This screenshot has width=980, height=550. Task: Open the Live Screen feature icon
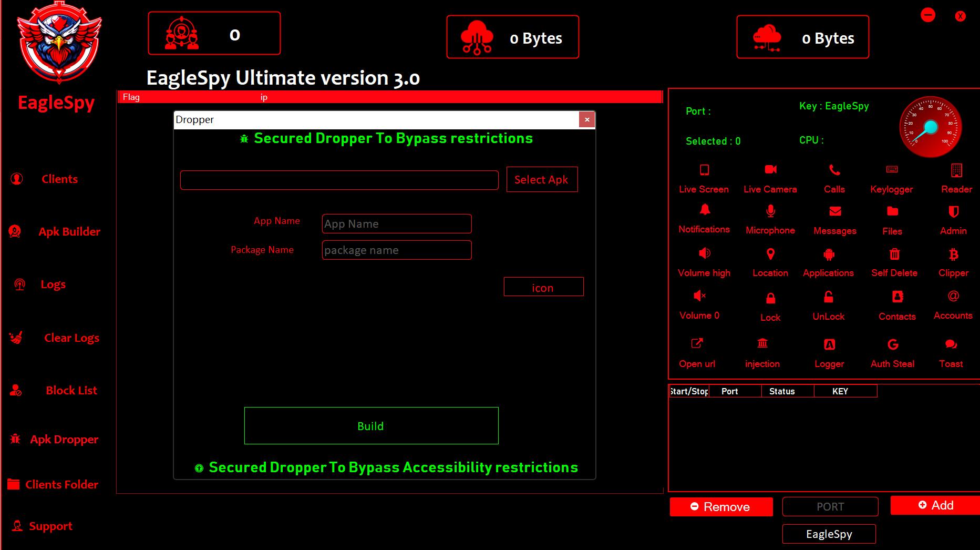[704, 170]
